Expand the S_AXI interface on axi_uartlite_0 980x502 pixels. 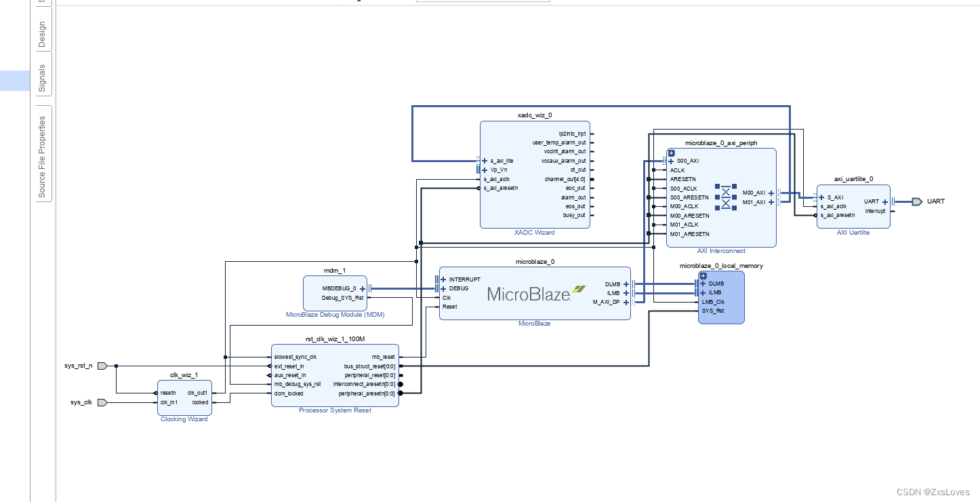(821, 197)
